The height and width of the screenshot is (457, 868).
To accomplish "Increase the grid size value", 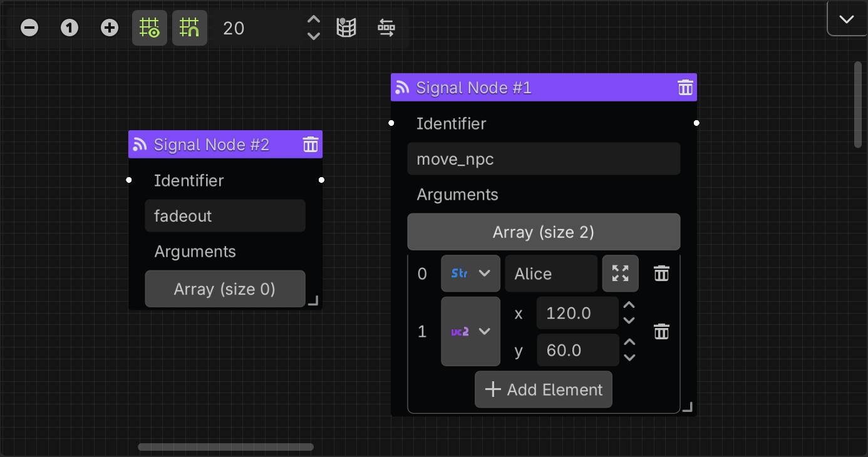I will click(x=313, y=21).
